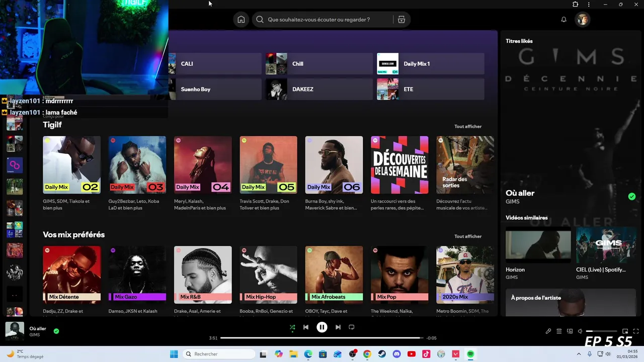Toggle shuffle playback

(292, 327)
